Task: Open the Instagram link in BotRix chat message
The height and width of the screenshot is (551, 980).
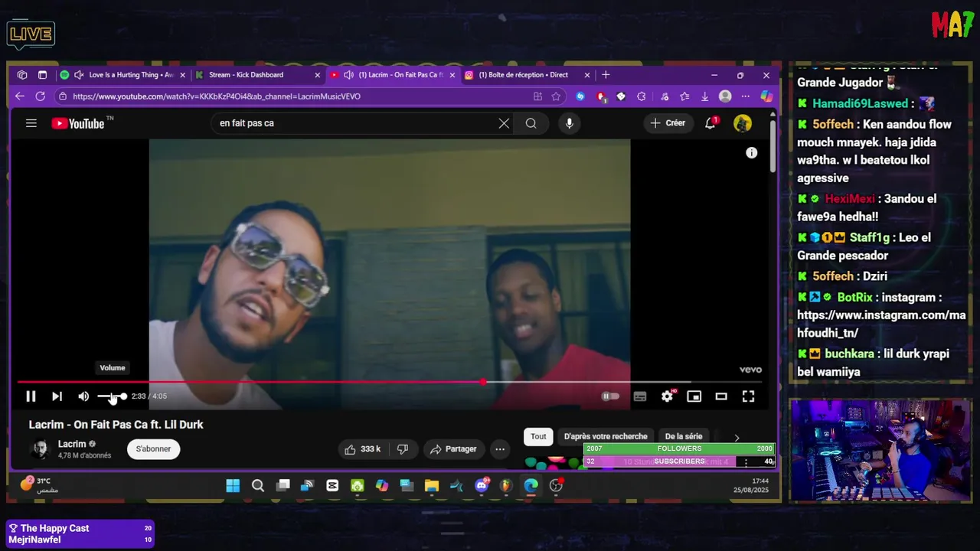Action: tap(881, 324)
